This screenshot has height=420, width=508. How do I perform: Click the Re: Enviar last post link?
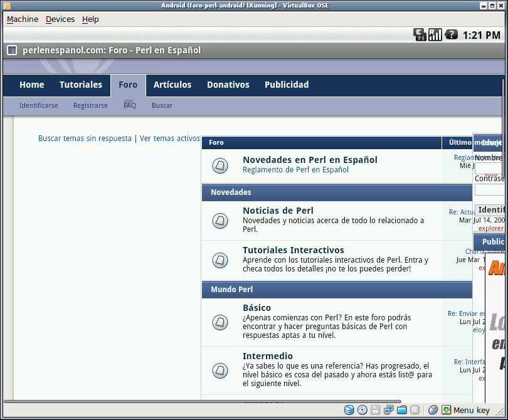[x=466, y=313]
